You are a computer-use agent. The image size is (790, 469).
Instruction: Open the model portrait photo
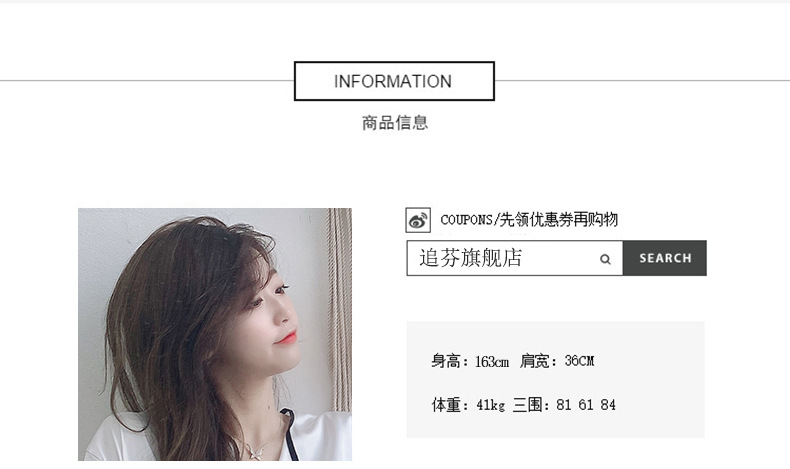coord(215,334)
